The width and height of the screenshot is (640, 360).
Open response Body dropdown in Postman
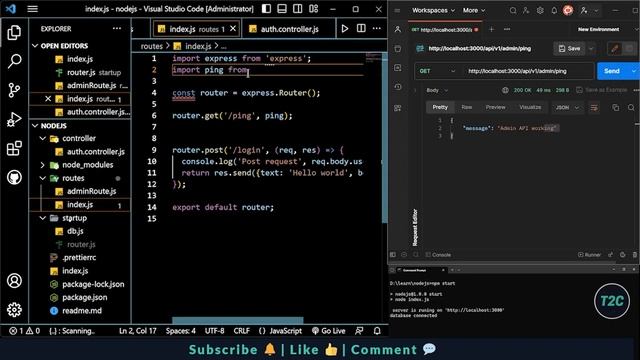coord(437,90)
